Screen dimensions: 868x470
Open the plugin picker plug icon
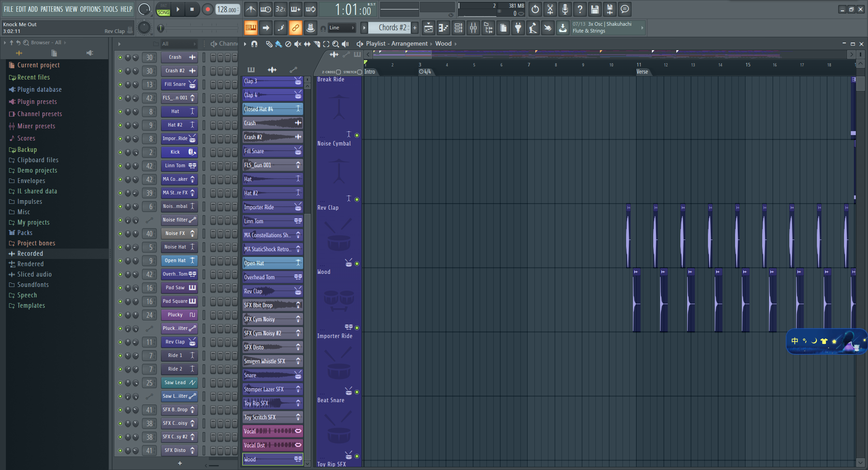click(x=518, y=28)
